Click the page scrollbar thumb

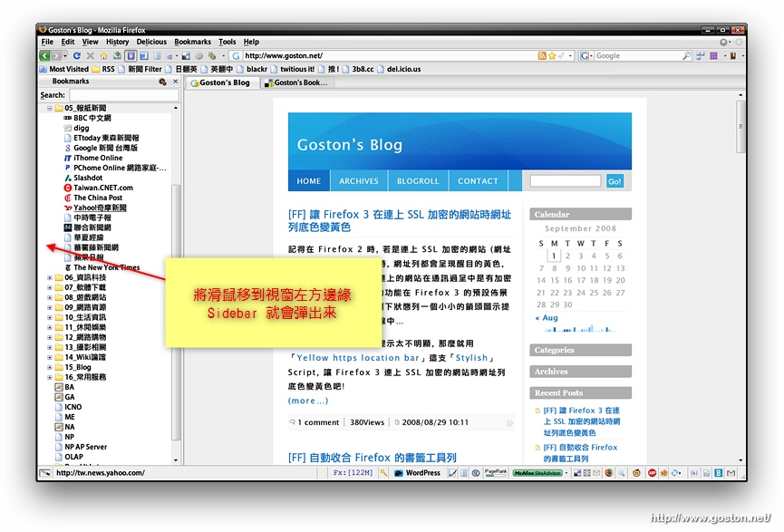(740, 127)
